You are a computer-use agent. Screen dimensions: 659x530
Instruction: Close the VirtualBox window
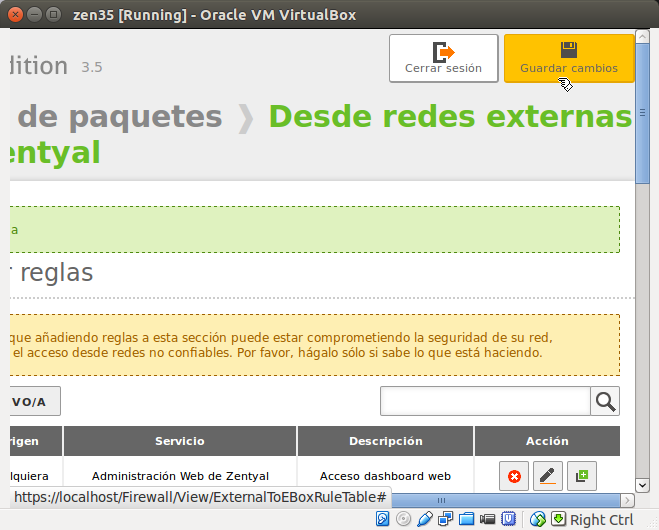coord(16,15)
